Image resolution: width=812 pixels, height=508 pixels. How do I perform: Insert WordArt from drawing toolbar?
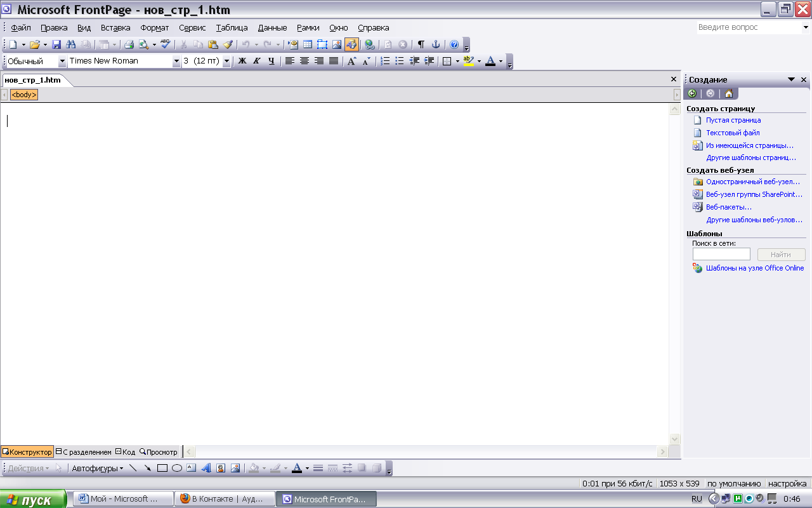206,468
